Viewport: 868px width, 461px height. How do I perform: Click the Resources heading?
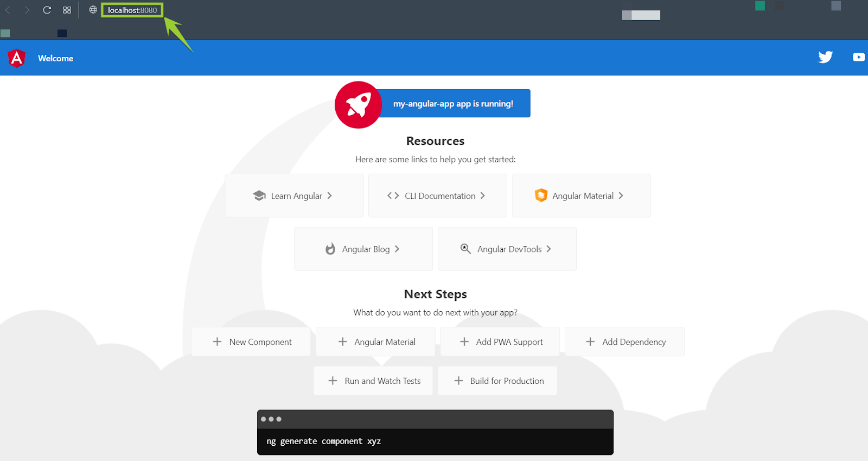(435, 141)
